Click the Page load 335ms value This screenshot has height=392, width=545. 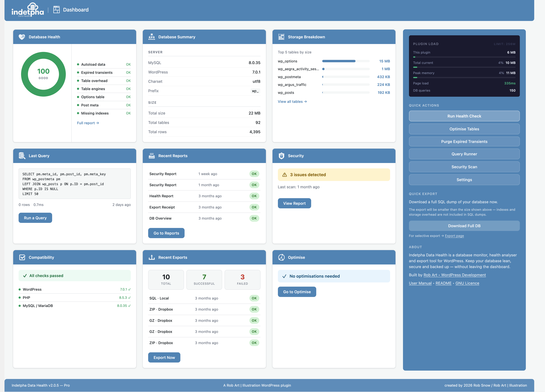pos(510,83)
